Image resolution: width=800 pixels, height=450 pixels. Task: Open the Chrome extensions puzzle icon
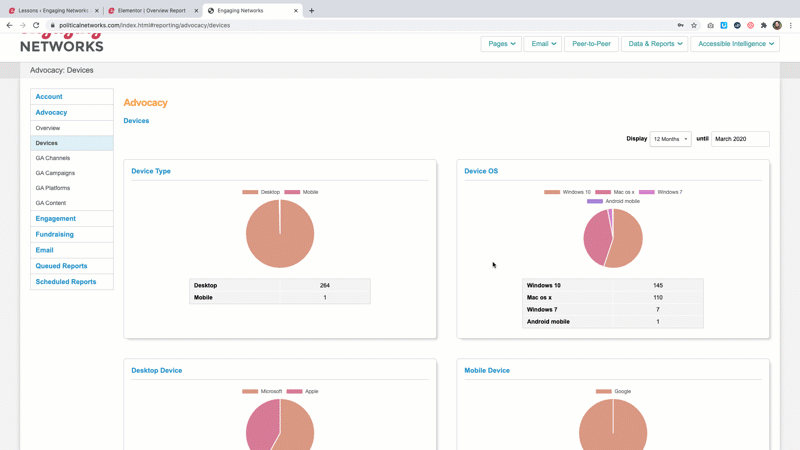point(764,25)
